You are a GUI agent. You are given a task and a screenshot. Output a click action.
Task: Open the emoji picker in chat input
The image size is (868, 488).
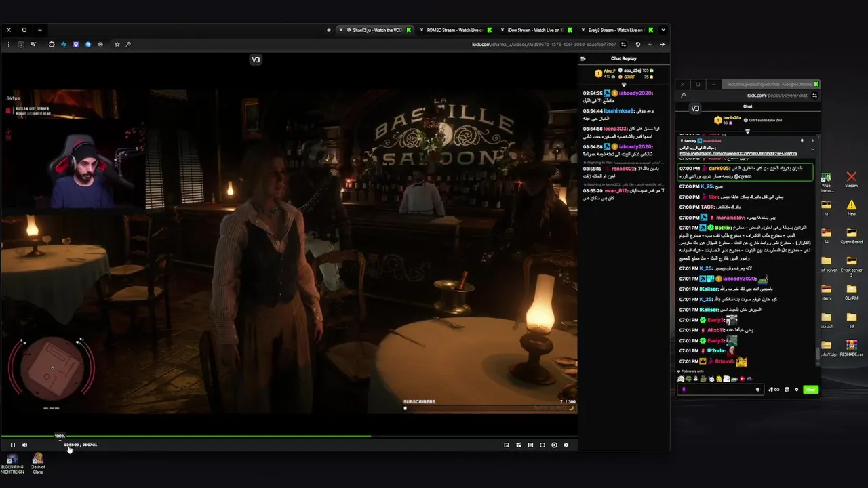pyautogui.click(x=757, y=390)
